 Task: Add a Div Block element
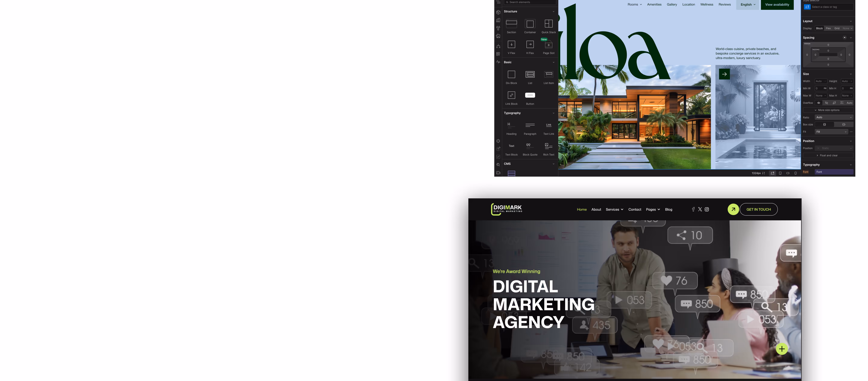511,77
